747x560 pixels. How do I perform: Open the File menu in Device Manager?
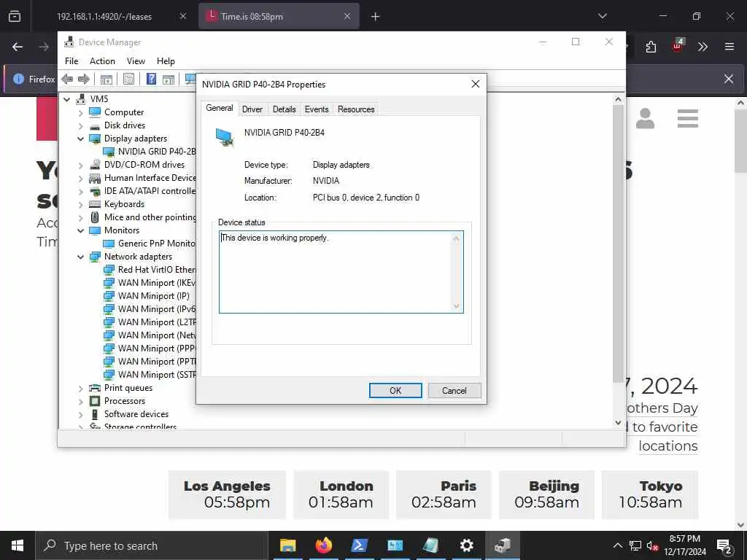[x=71, y=61]
